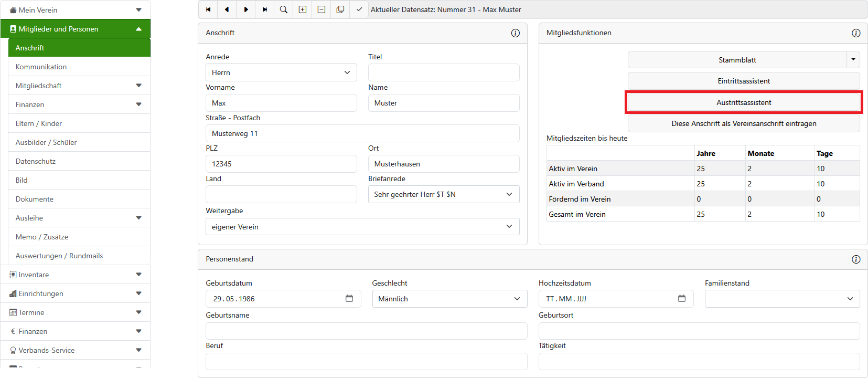Image resolution: width=868 pixels, height=378 pixels.
Task: Expand the Familienstand dropdown
Action: (x=782, y=299)
